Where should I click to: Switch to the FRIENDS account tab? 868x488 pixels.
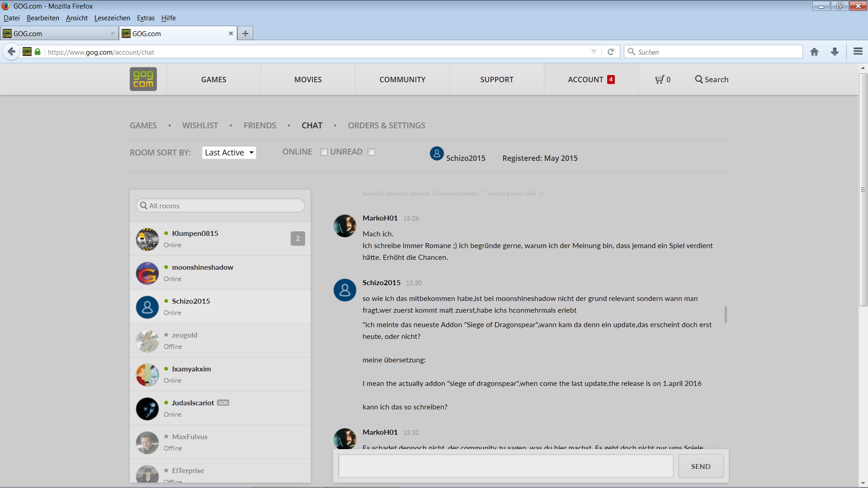point(259,126)
